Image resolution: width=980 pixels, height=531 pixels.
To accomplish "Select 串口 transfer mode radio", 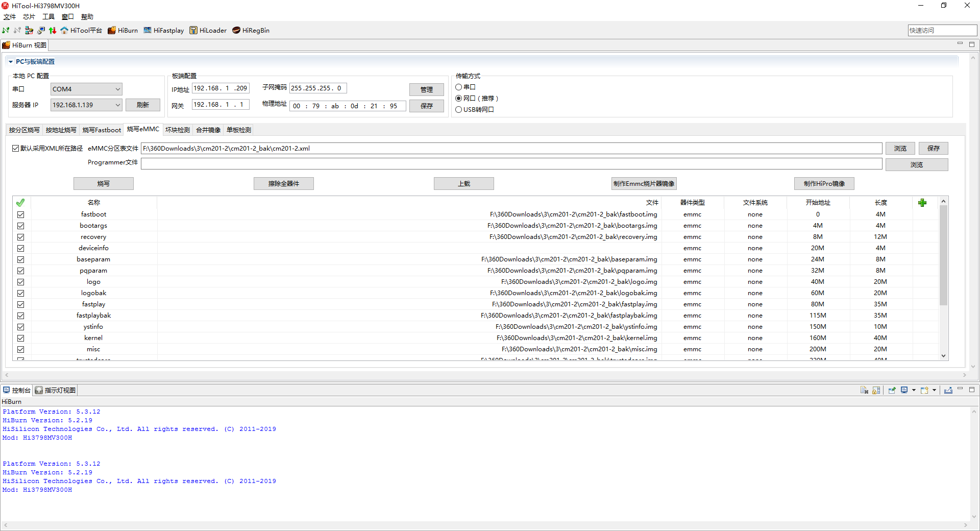I will (459, 87).
